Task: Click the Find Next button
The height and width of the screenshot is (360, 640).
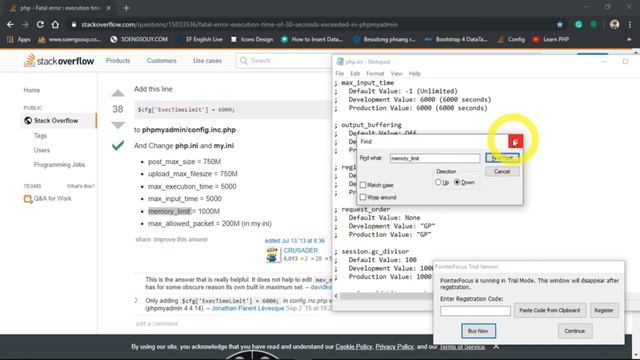Action: 502,158
